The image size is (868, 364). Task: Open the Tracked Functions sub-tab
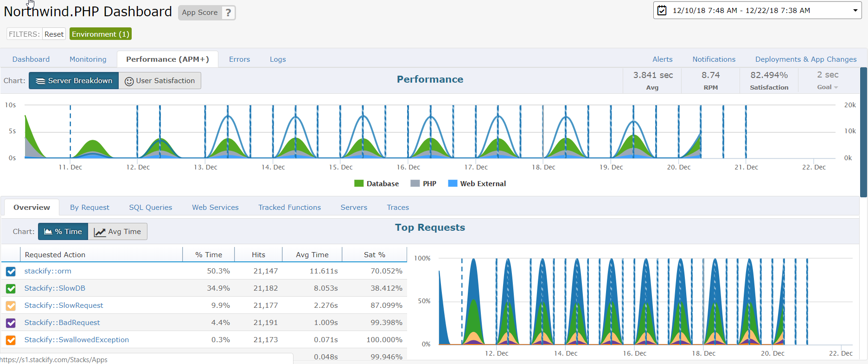289,207
